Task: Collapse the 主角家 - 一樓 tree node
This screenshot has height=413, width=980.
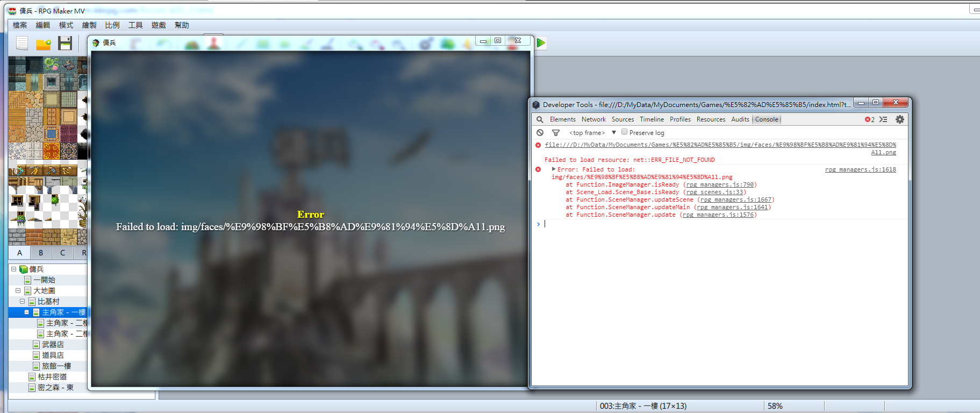Action: [26, 312]
